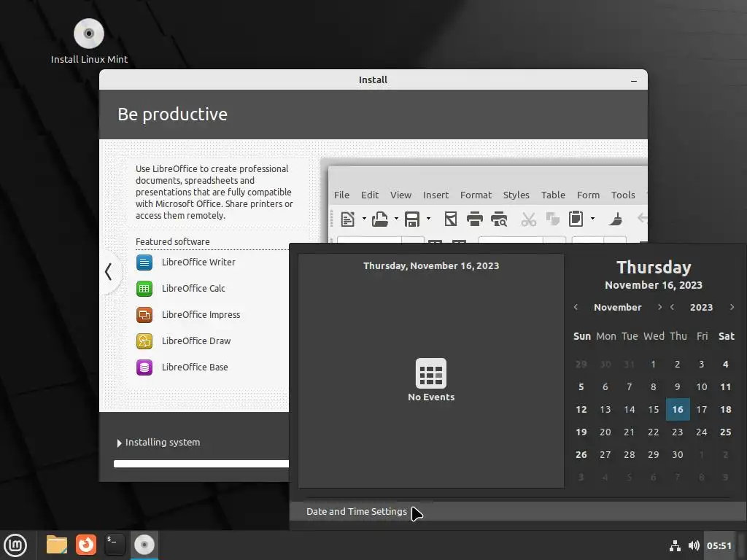Click the Paste clipboard toolbar icon
Viewport: 747px width, 560px height.
click(576, 219)
